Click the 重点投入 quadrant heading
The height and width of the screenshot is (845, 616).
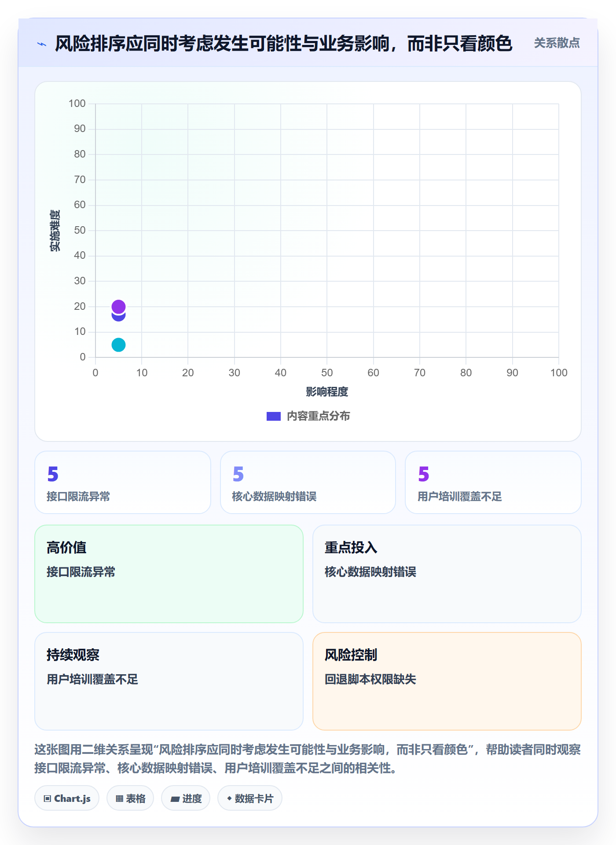(351, 547)
